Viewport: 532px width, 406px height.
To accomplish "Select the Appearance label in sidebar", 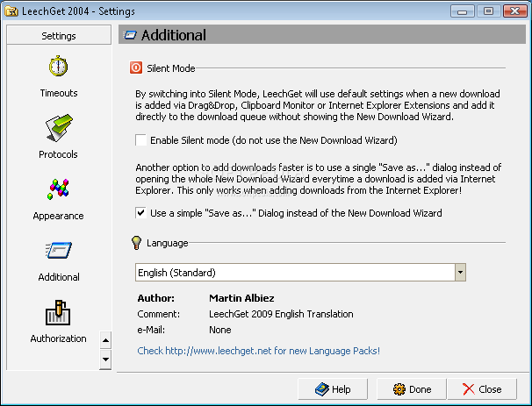I will [x=58, y=216].
